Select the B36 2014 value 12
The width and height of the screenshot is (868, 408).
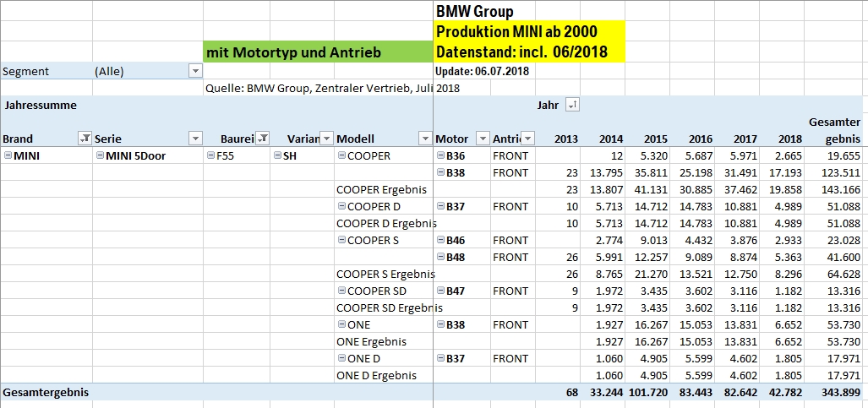pyautogui.click(x=617, y=156)
